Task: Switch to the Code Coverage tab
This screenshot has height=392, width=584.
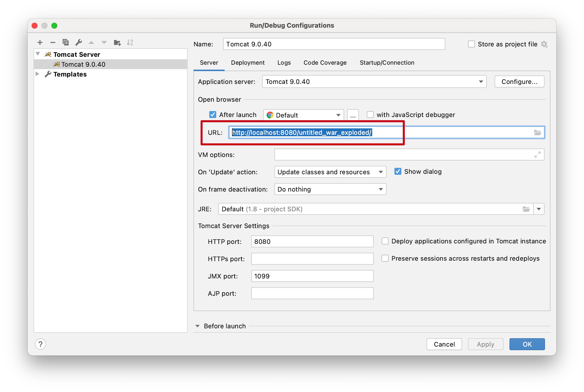Action: click(325, 62)
